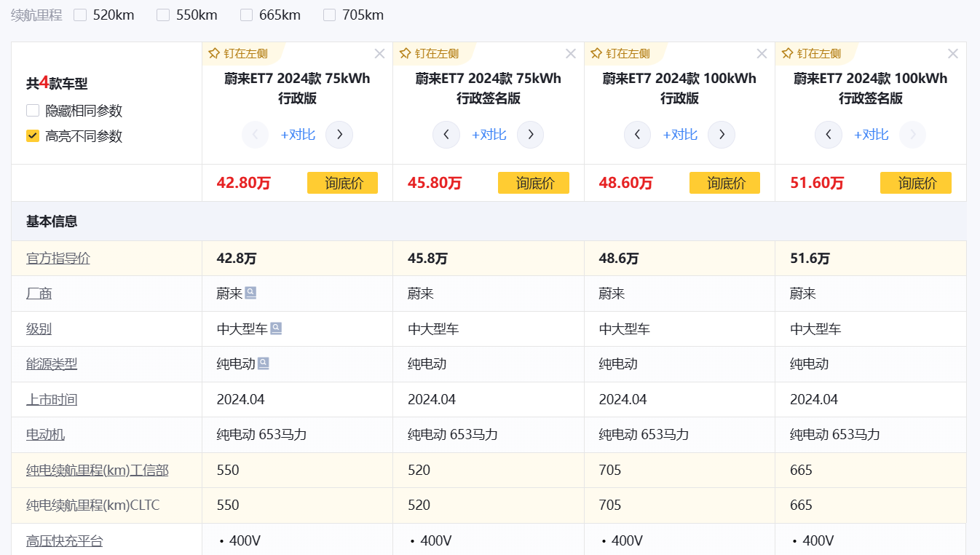Click right arrow under 100kWh 行政版

pyautogui.click(x=722, y=135)
